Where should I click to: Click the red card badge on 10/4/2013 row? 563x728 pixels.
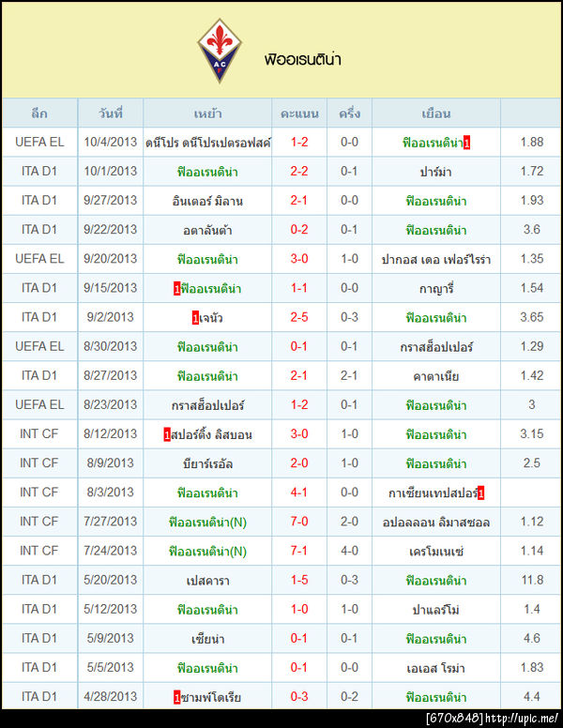coord(467,144)
